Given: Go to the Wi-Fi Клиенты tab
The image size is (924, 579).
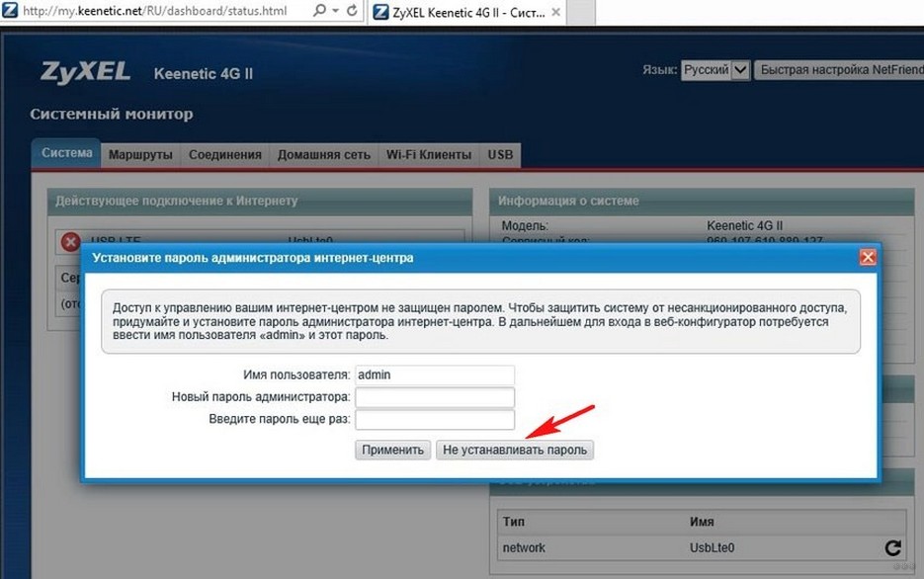Looking at the screenshot, I should click(429, 155).
